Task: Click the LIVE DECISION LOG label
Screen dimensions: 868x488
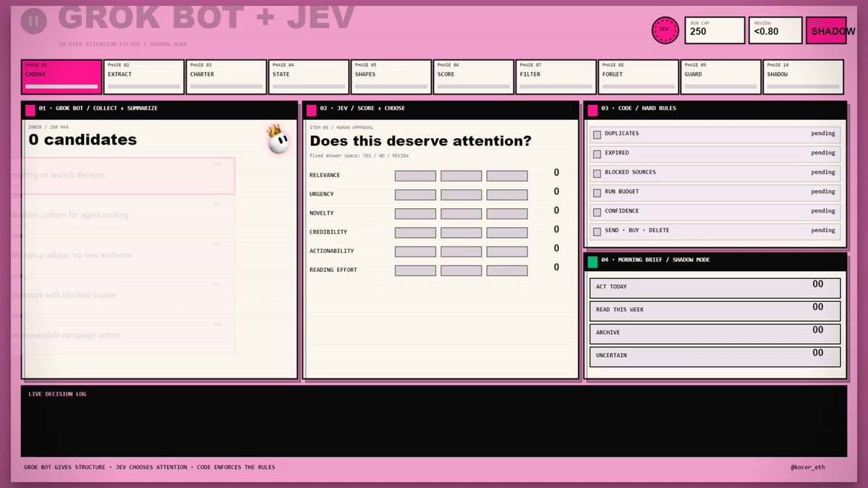Action: [57, 394]
